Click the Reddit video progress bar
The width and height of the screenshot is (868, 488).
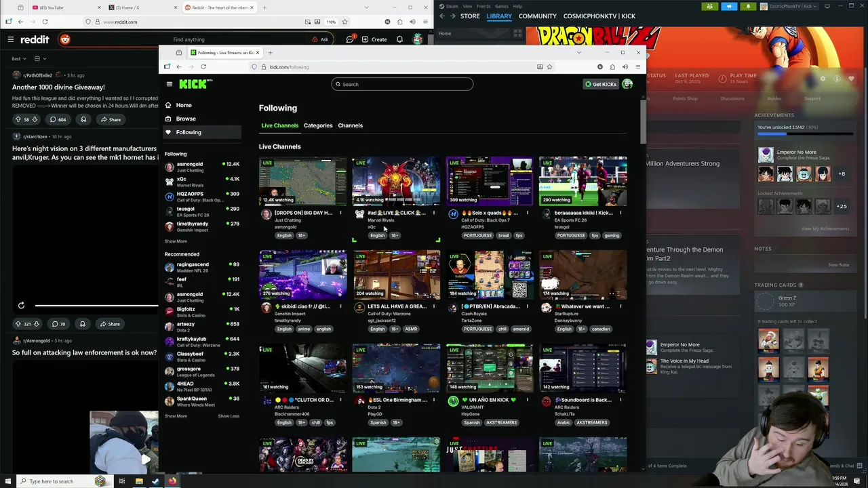[95, 306]
